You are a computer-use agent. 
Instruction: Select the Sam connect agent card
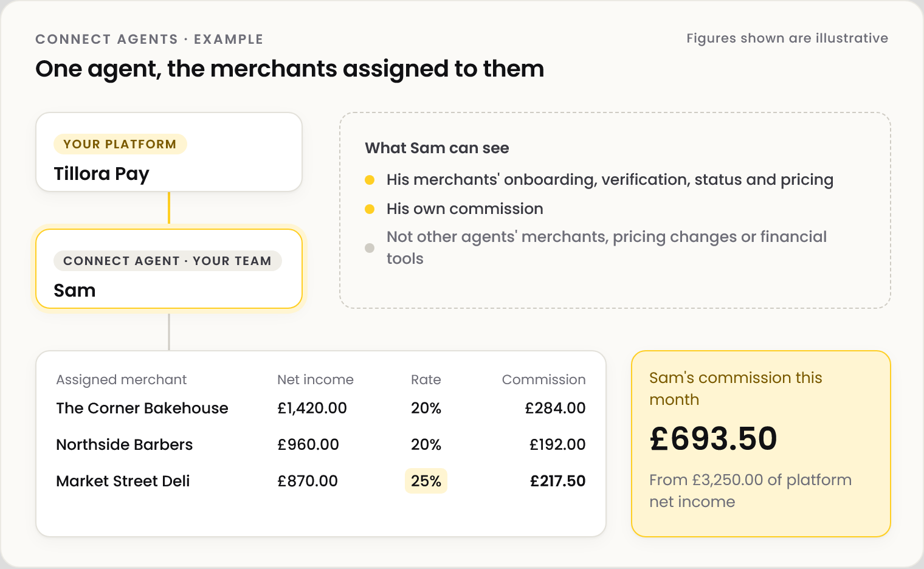169,269
